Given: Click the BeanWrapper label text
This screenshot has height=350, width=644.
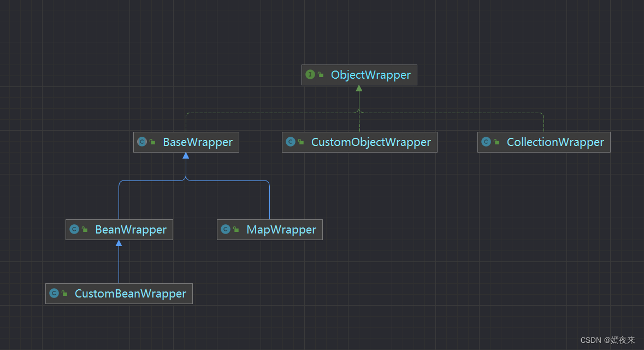Looking at the screenshot, I should pos(131,230).
